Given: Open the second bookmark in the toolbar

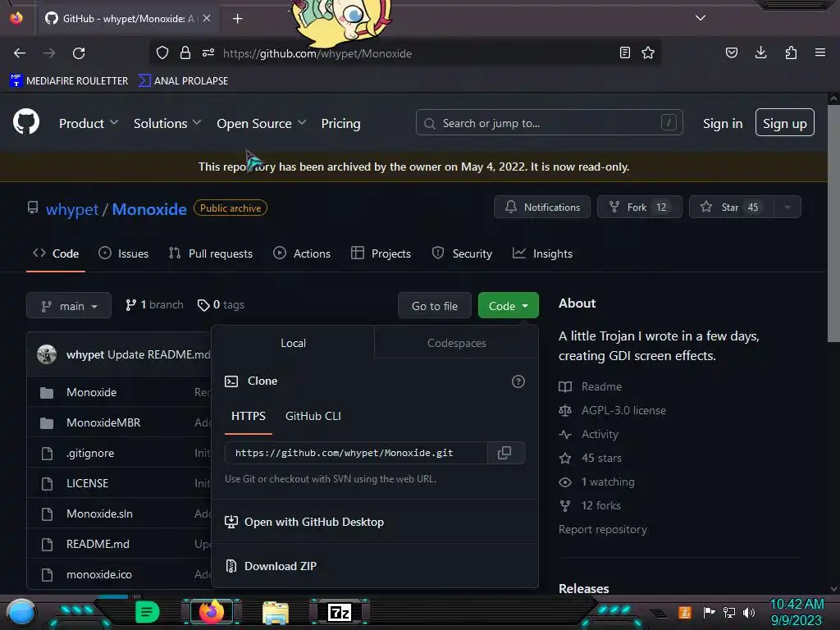Looking at the screenshot, I should [183, 81].
